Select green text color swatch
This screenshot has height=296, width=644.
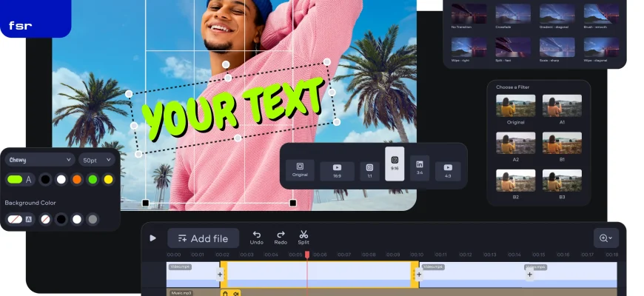coord(93,179)
